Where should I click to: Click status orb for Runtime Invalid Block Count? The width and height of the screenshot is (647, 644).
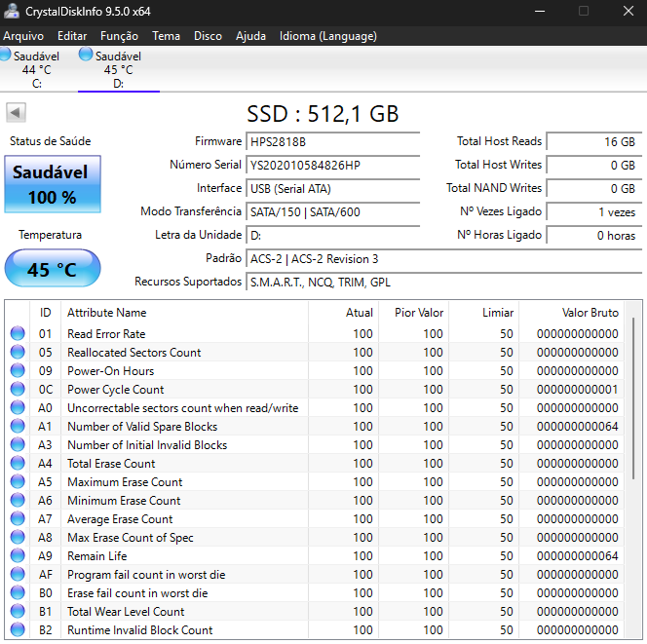pyautogui.click(x=18, y=630)
